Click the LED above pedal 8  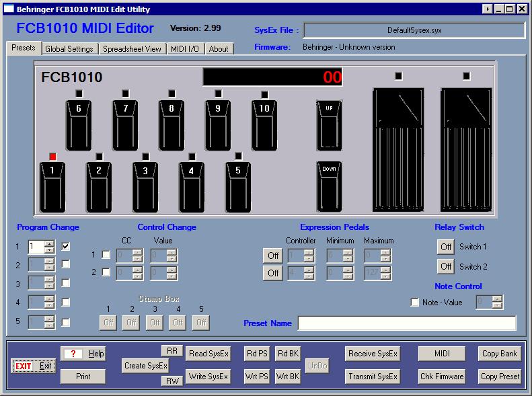point(172,93)
